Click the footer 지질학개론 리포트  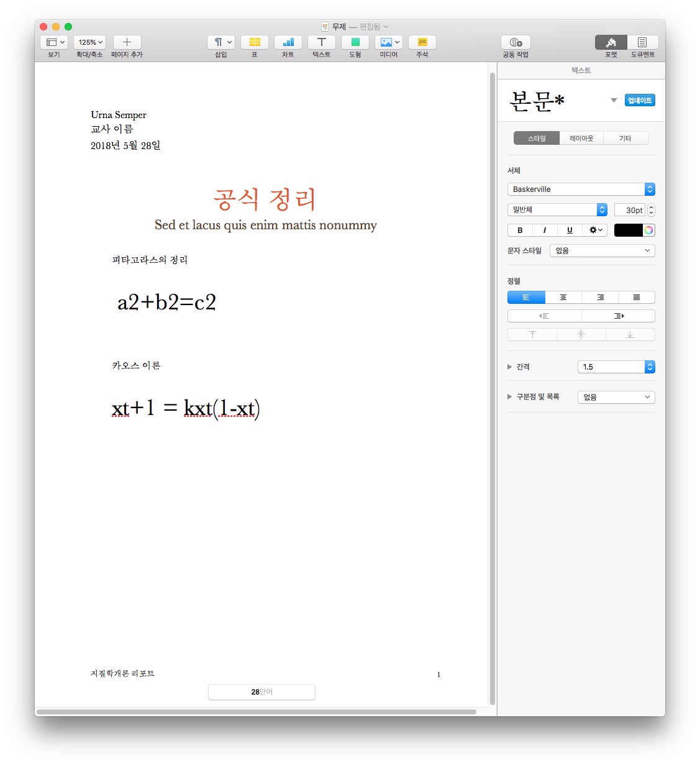122,673
